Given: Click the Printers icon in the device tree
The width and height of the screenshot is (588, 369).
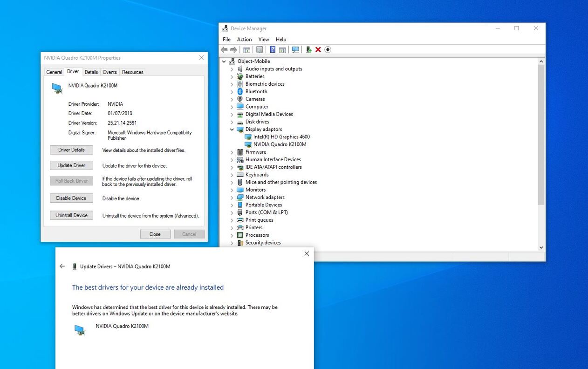Looking at the screenshot, I should pos(240,227).
